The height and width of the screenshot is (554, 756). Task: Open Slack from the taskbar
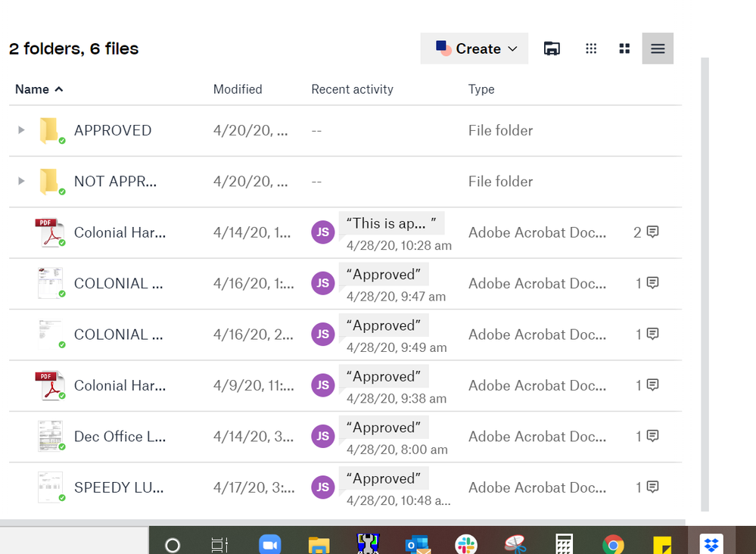click(x=465, y=544)
